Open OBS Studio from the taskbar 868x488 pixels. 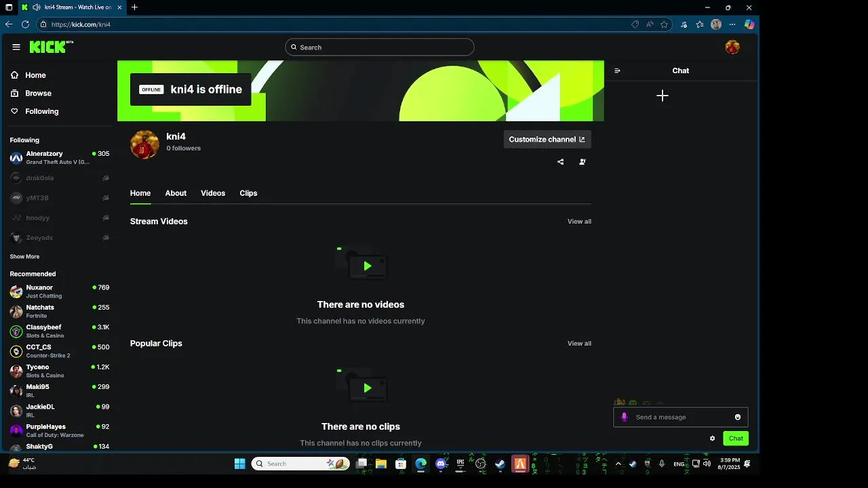pos(481,464)
